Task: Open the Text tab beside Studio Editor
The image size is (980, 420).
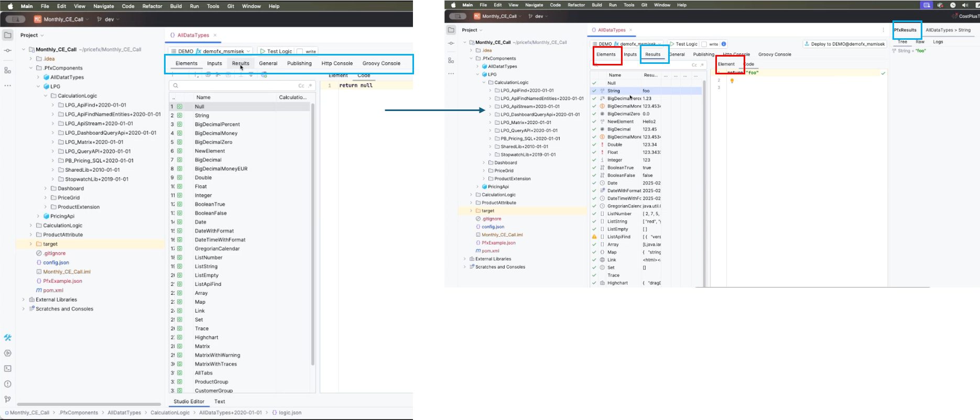Action: coord(220,402)
